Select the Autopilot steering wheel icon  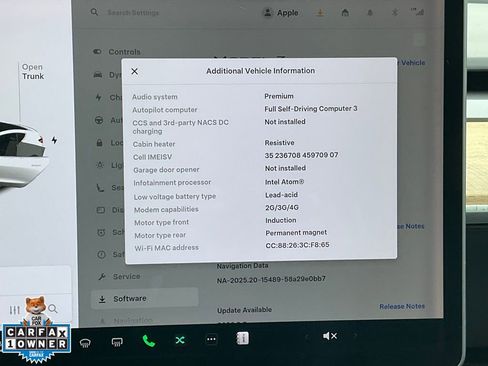click(x=99, y=120)
